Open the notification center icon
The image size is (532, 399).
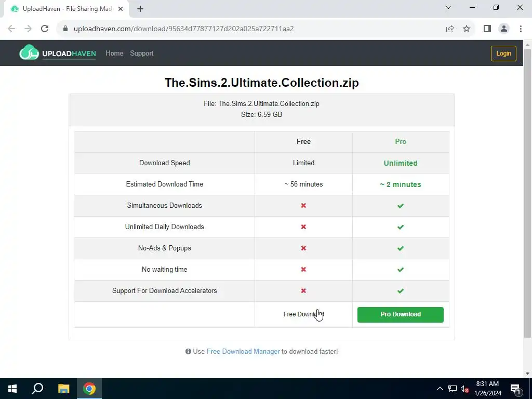point(515,389)
